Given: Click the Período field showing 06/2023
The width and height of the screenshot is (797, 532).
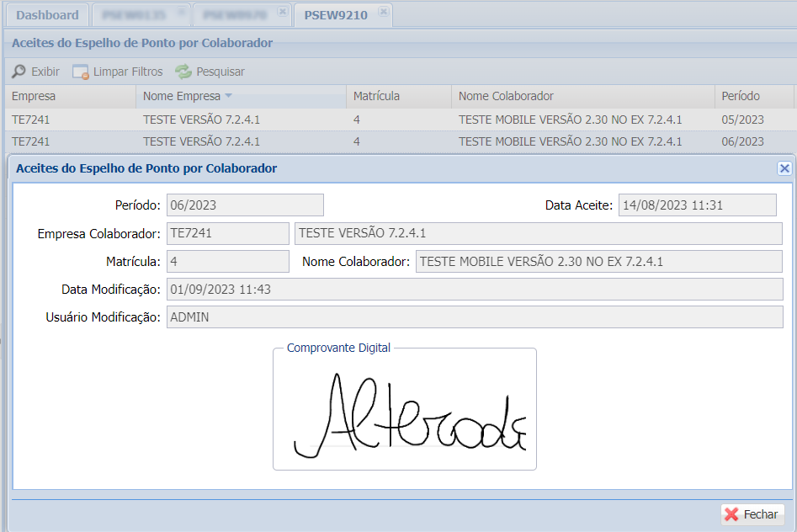Looking at the screenshot, I should pyautogui.click(x=245, y=205).
